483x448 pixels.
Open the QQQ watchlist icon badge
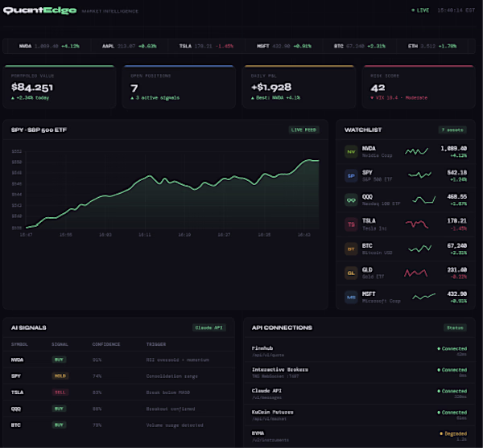[x=351, y=200]
